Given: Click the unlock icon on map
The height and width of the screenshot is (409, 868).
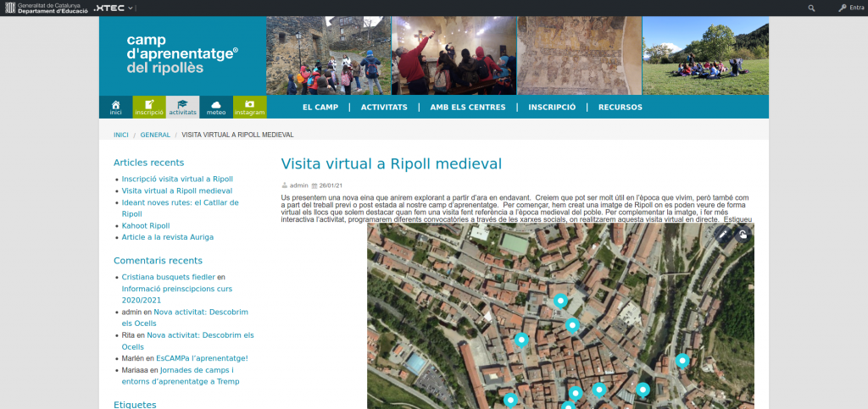Looking at the screenshot, I should pyautogui.click(x=743, y=235).
